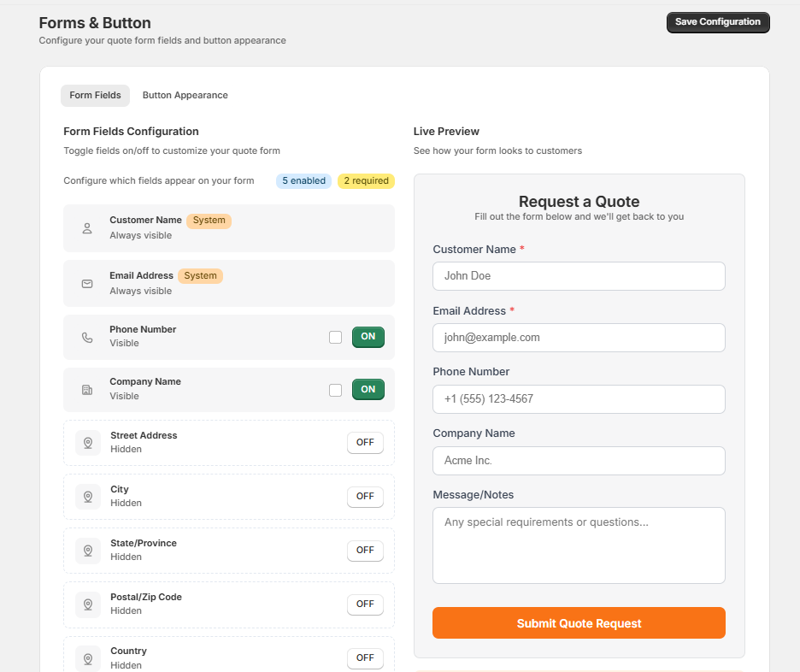
Task: Select the Form Fields tab
Action: 95,95
